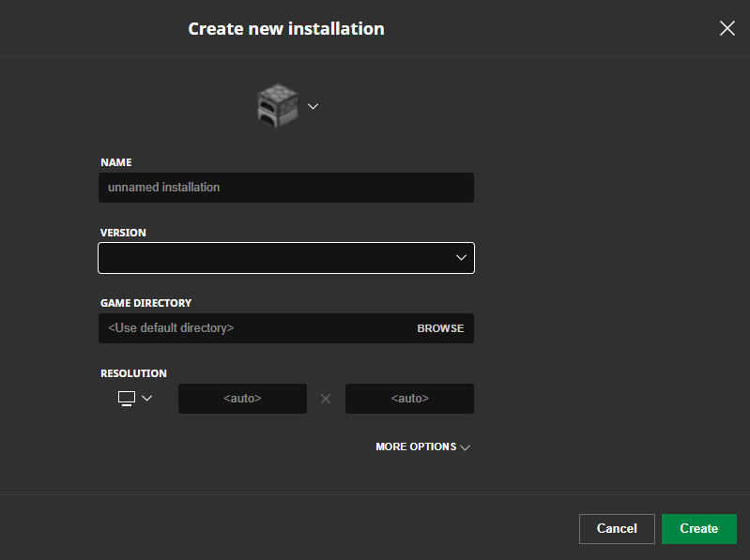Click the furnace installation icon
The height and width of the screenshot is (560, 750).
(x=277, y=106)
